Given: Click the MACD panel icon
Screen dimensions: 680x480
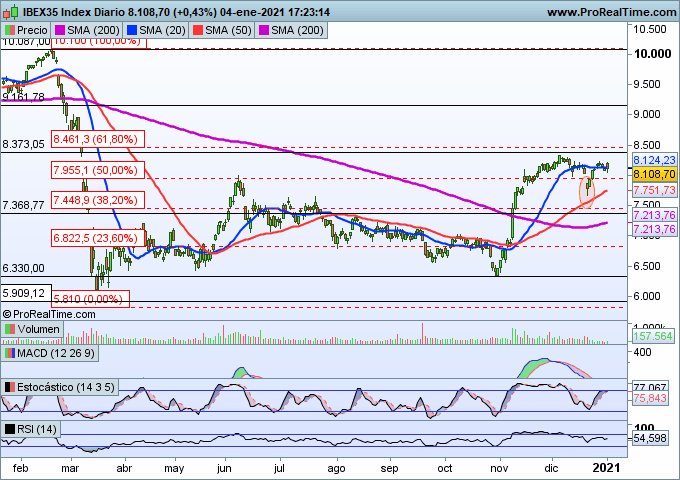Looking at the screenshot, I should pos(9,353).
